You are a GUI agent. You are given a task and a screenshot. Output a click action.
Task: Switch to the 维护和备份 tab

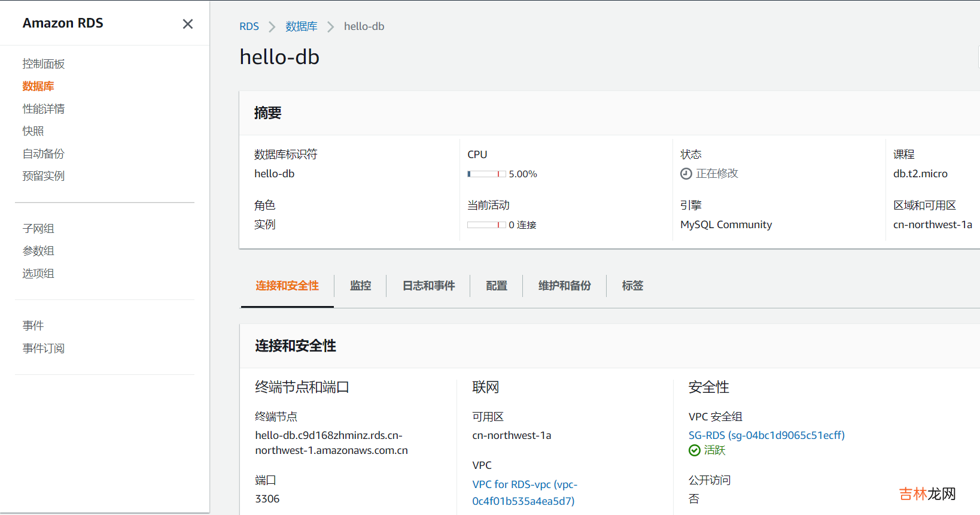coord(565,286)
